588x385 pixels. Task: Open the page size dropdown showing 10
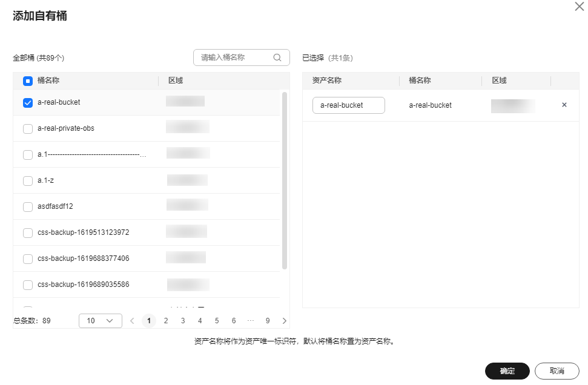click(101, 321)
